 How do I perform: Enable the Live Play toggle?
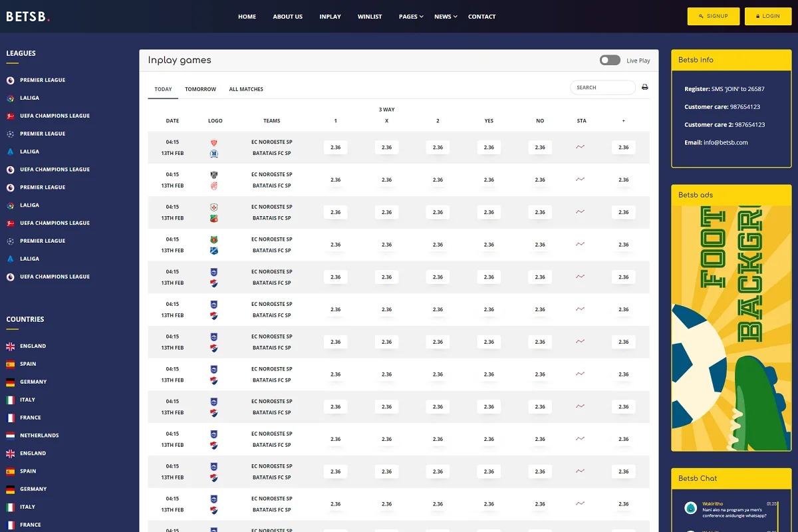point(609,60)
